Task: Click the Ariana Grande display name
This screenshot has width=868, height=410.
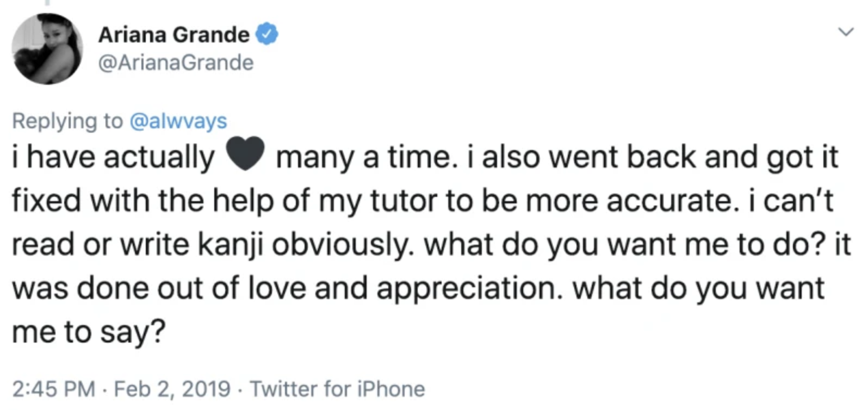Action: click(170, 34)
